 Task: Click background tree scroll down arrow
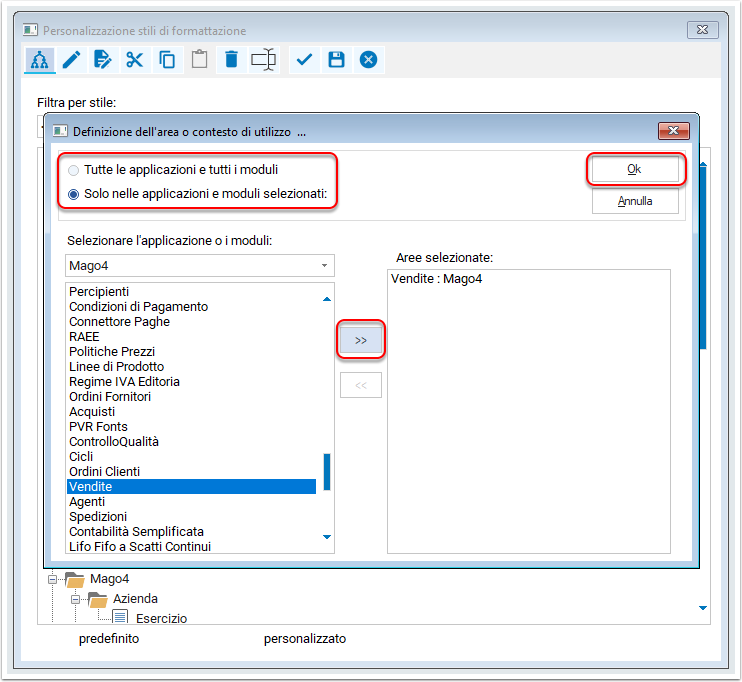coord(703,608)
